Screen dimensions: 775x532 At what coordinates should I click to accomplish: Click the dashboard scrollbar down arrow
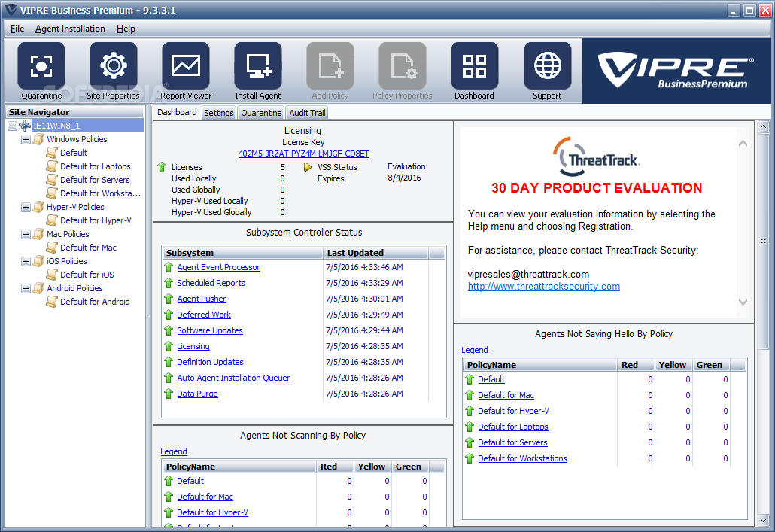click(763, 520)
